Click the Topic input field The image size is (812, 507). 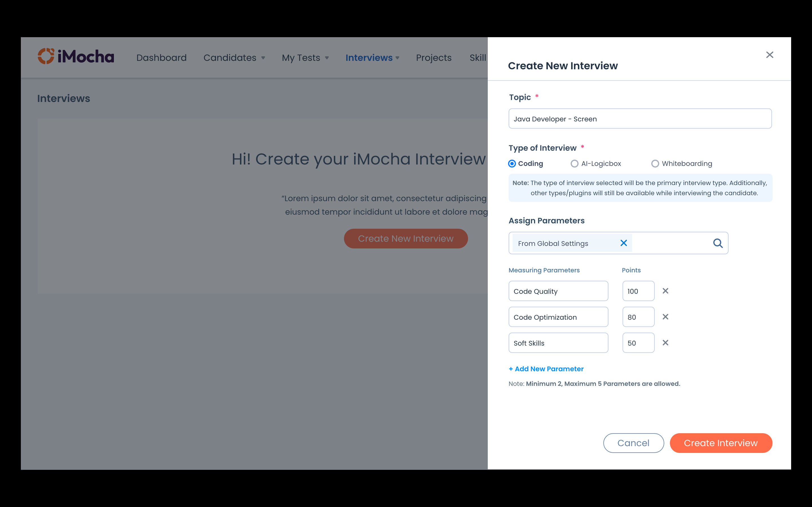click(x=640, y=119)
